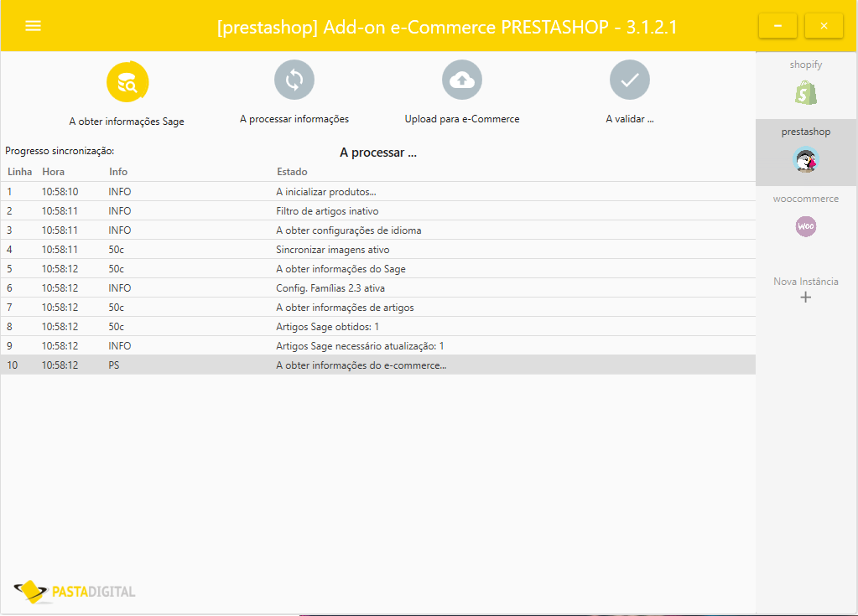Click the Info column header
Image resolution: width=858 pixels, height=616 pixels.
tap(117, 172)
